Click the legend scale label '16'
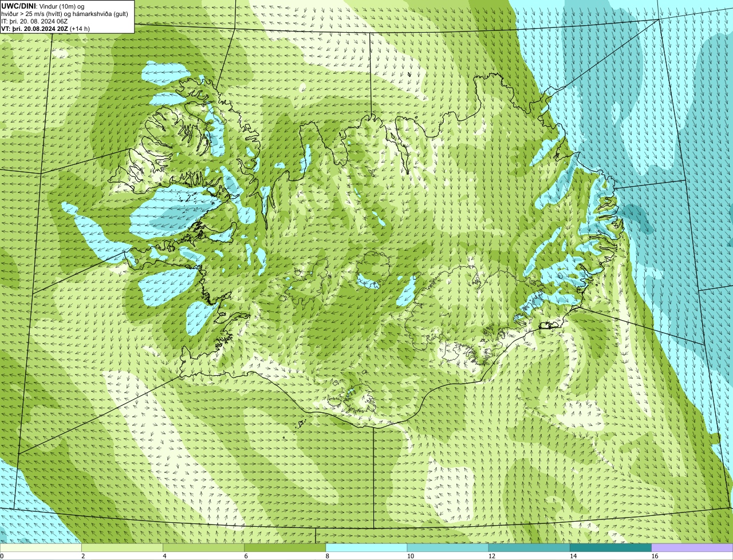The width and height of the screenshot is (733, 560). point(655,556)
